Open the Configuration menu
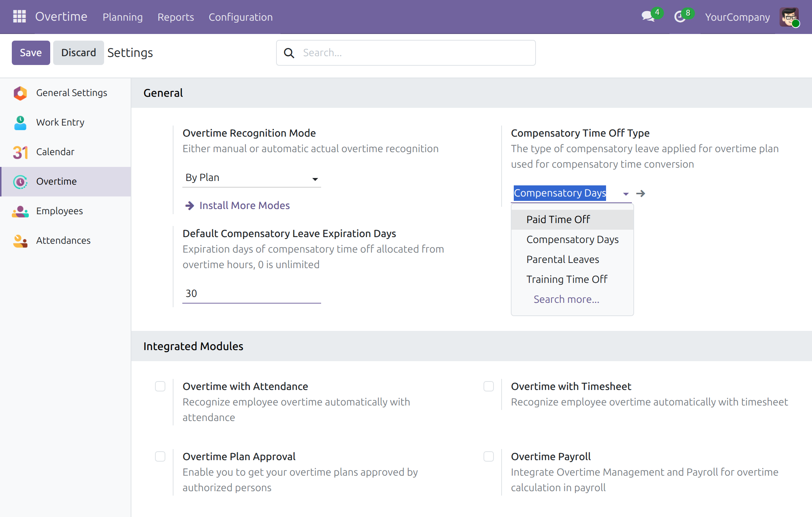This screenshot has height=517, width=812. coord(241,17)
